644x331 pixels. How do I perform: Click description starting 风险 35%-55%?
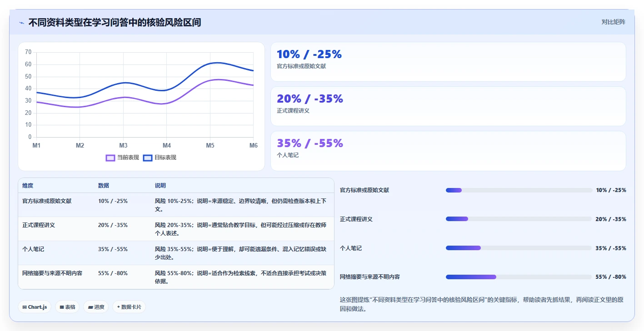point(241,253)
